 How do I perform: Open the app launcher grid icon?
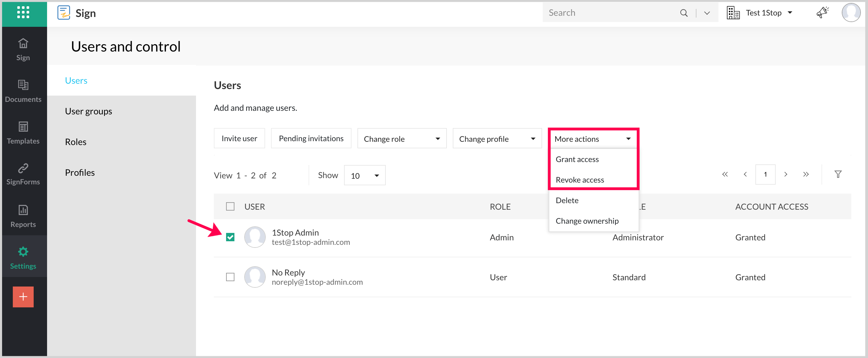23,13
